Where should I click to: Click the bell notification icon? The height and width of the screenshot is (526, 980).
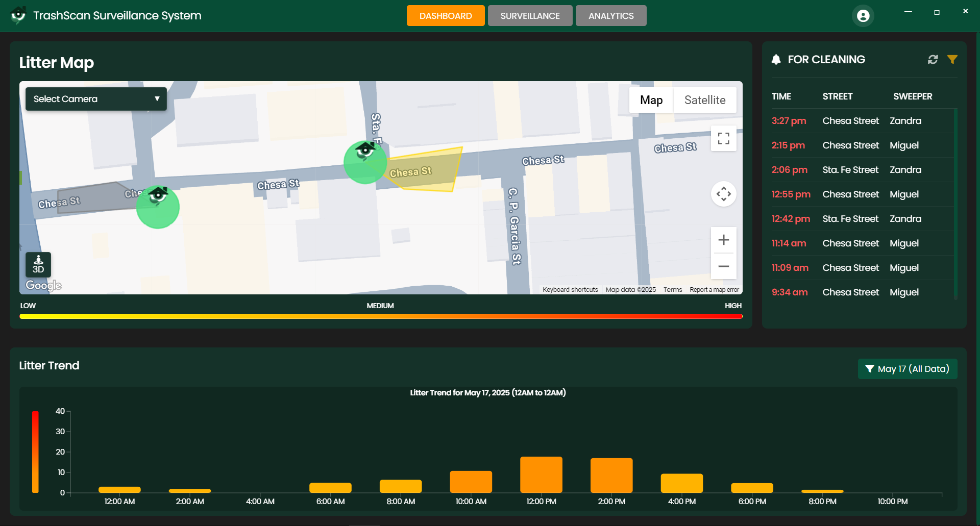[776, 59]
